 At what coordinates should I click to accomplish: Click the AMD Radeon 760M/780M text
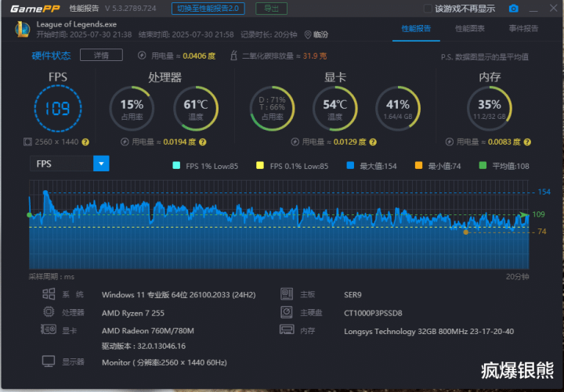[x=148, y=330]
